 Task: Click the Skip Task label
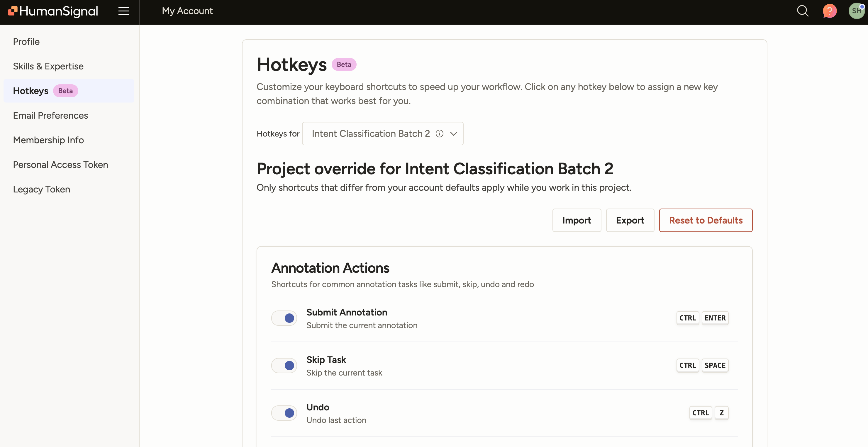pos(326,359)
